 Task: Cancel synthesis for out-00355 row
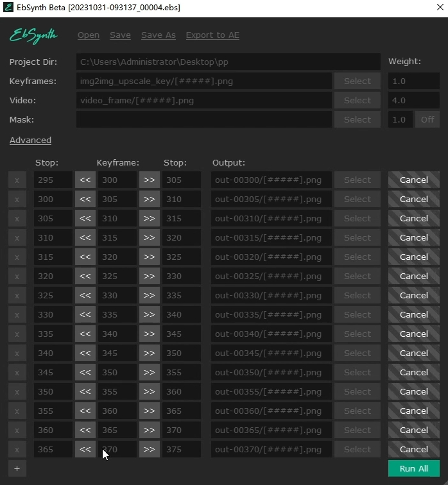pyautogui.click(x=414, y=391)
